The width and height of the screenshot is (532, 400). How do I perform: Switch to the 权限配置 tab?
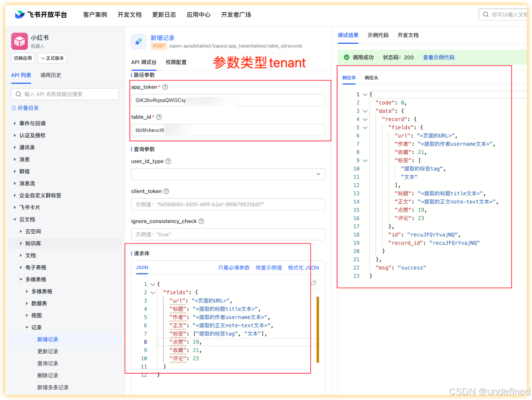click(176, 62)
